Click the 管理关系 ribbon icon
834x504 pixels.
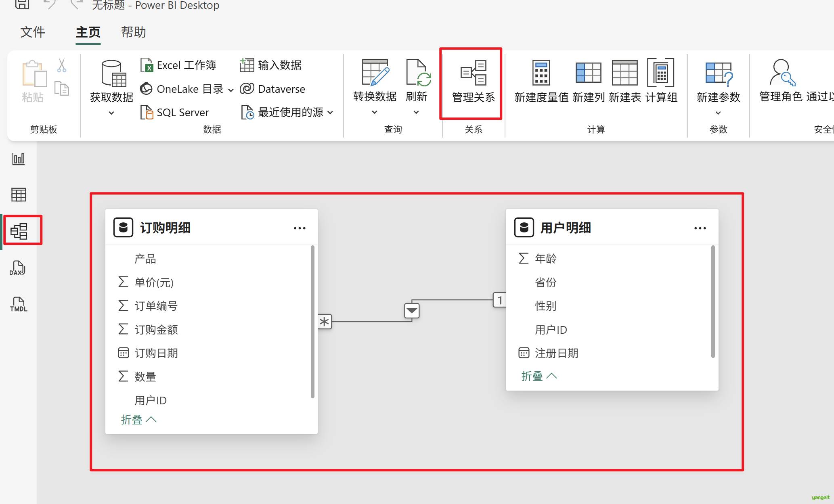click(x=473, y=73)
